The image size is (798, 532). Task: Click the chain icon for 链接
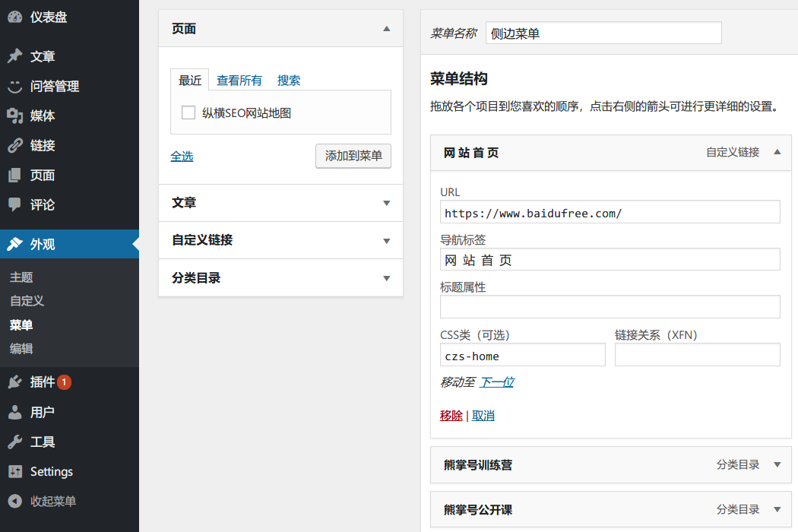[x=14, y=145]
